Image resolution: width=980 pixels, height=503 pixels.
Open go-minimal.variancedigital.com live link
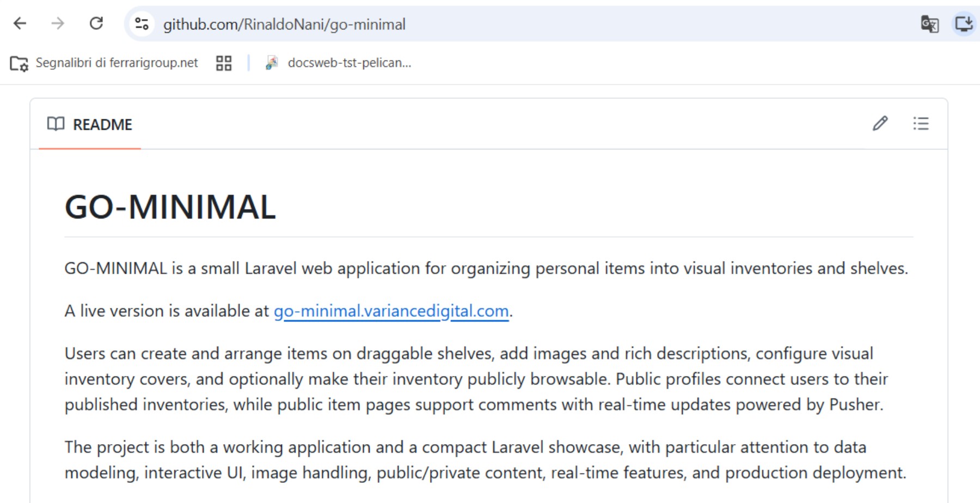391,311
